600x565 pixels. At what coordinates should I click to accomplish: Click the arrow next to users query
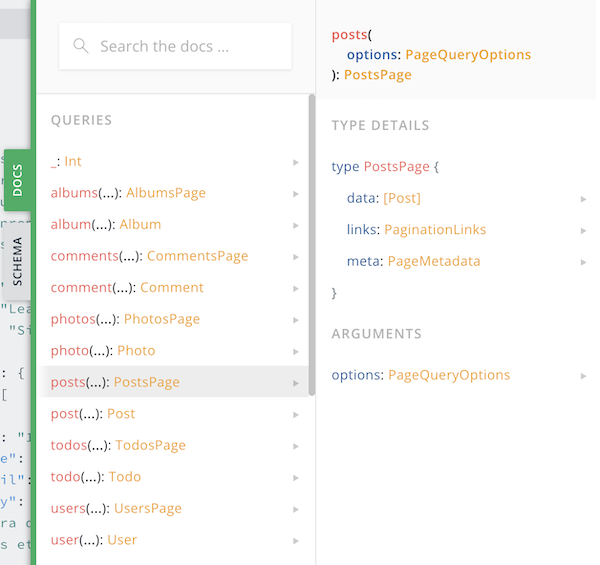pyautogui.click(x=296, y=508)
